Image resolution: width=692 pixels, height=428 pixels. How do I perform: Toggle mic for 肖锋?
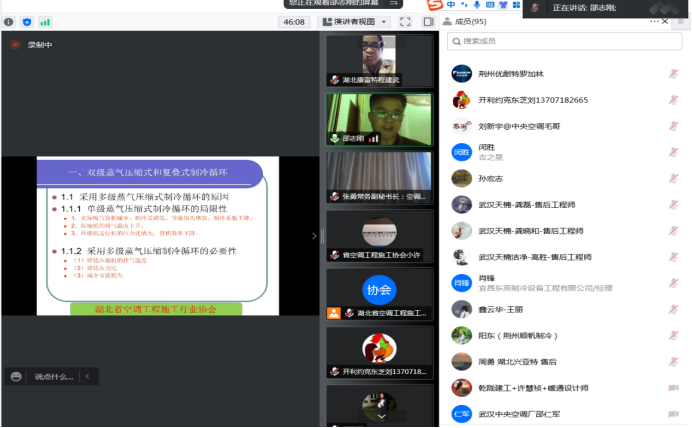coord(673,283)
